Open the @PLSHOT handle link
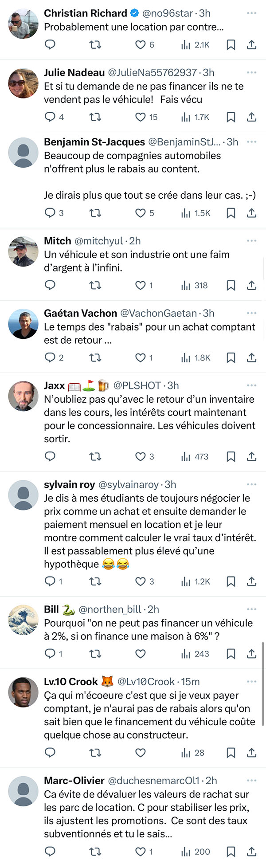 137,385
